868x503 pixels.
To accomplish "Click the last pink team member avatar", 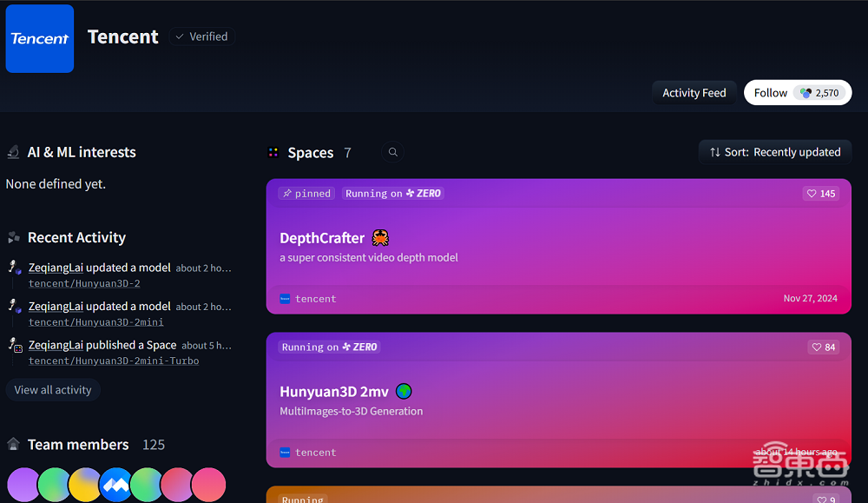I will click(x=208, y=485).
